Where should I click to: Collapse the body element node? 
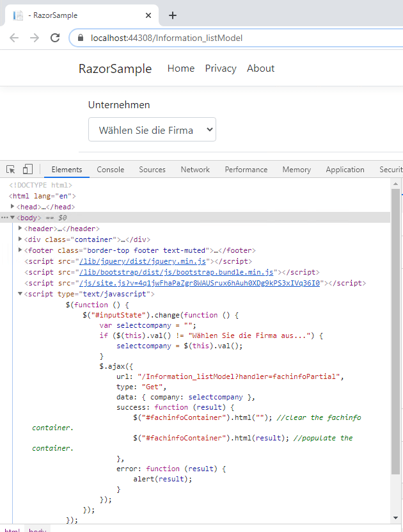click(x=12, y=218)
